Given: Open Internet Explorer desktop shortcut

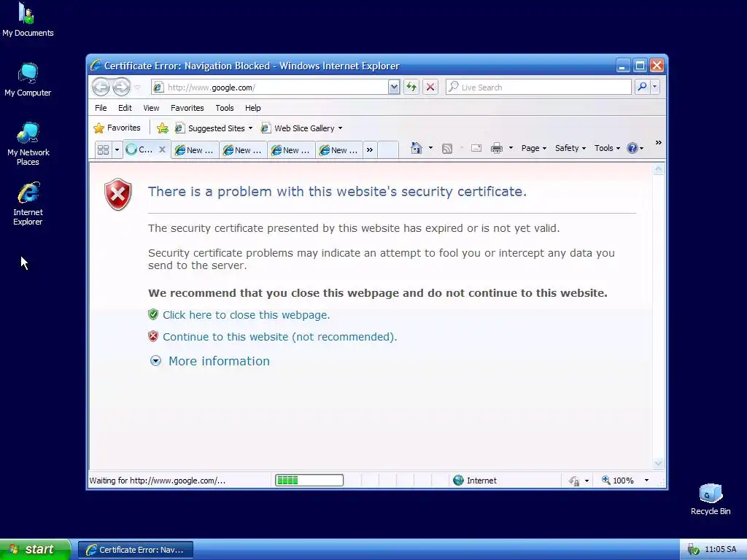Looking at the screenshot, I should click(28, 204).
